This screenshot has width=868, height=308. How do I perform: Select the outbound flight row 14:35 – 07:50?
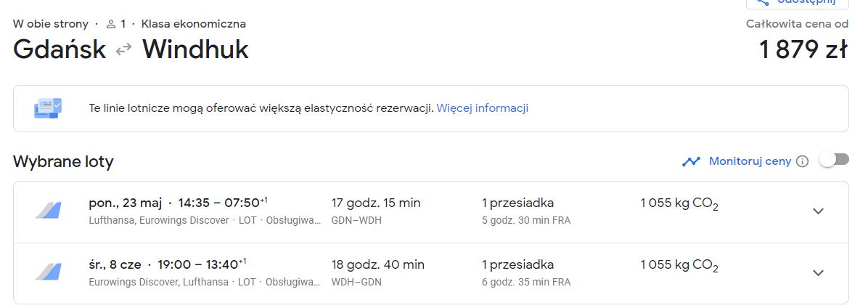tap(430, 212)
